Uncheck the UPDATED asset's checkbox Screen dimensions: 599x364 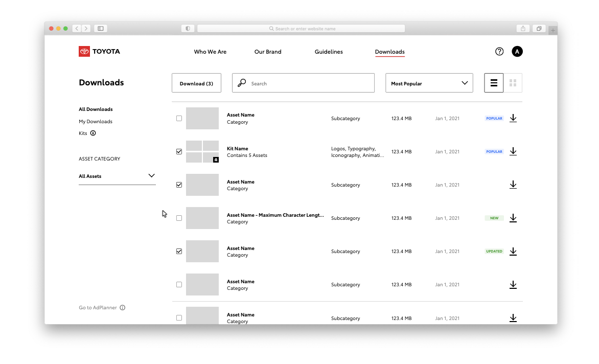[179, 252]
